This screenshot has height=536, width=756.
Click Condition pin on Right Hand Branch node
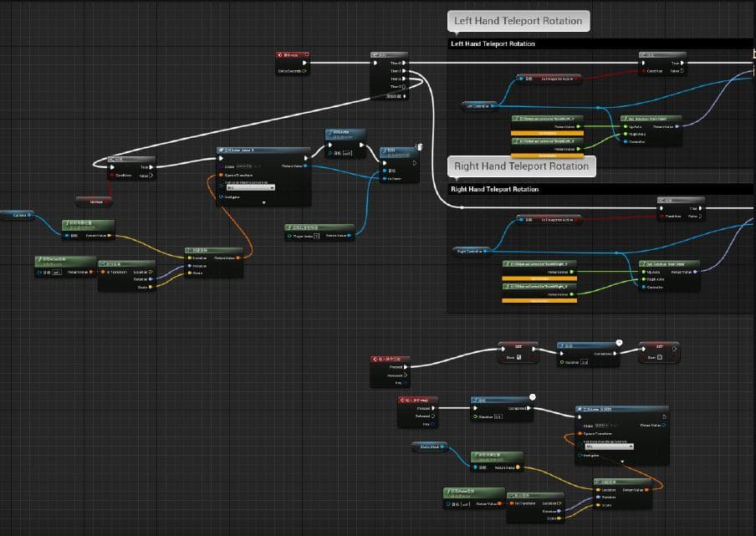661,217
